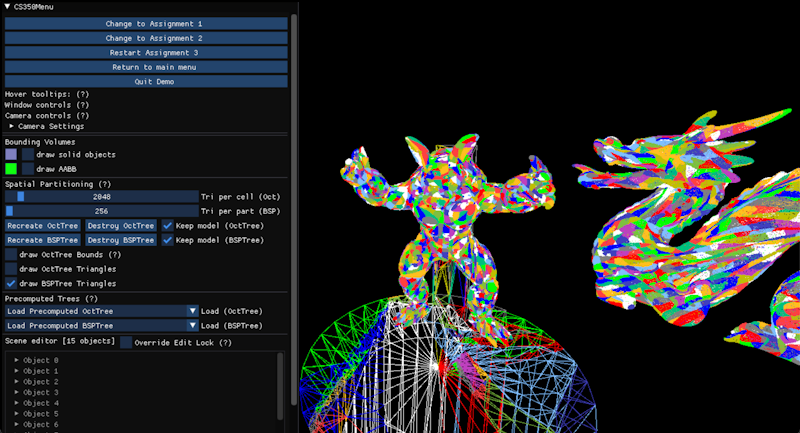Click Window controls (?) help marker
Screen dimensions: 800x433
(x=82, y=105)
